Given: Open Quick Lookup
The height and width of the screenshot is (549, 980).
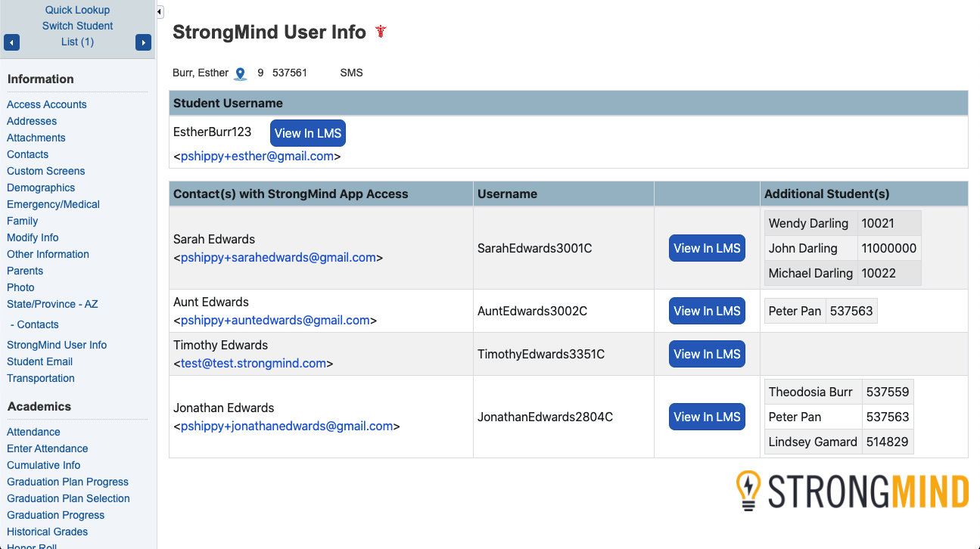Looking at the screenshot, I should 77,10.
